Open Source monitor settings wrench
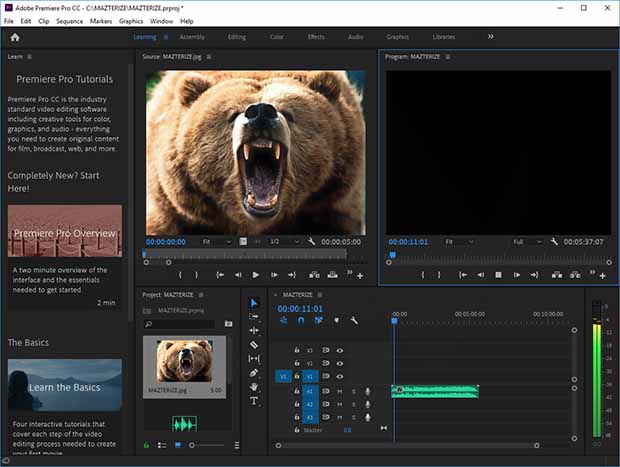Image resolution: width=620 pixels, height=467 pixels. tap(312, 241)
